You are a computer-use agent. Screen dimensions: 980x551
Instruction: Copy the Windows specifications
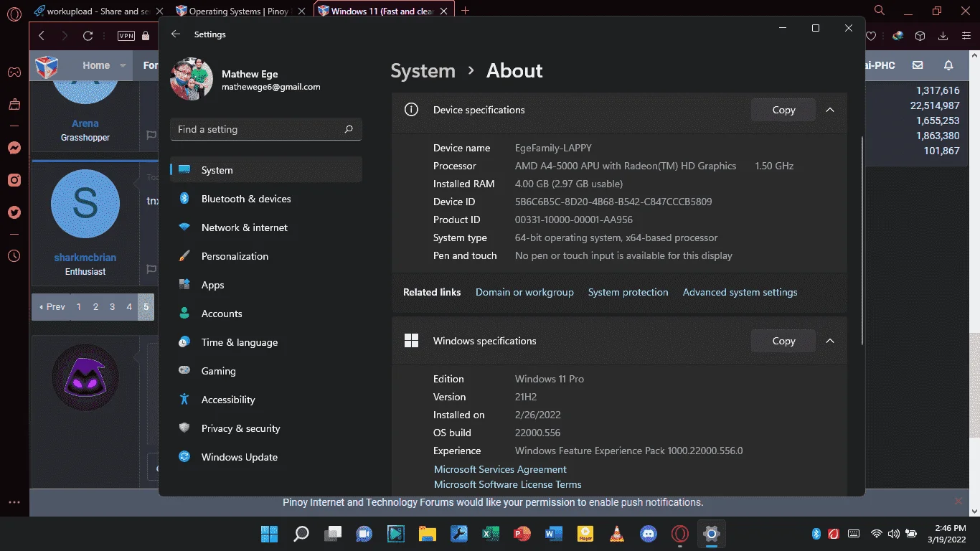(x=783, y=341)
